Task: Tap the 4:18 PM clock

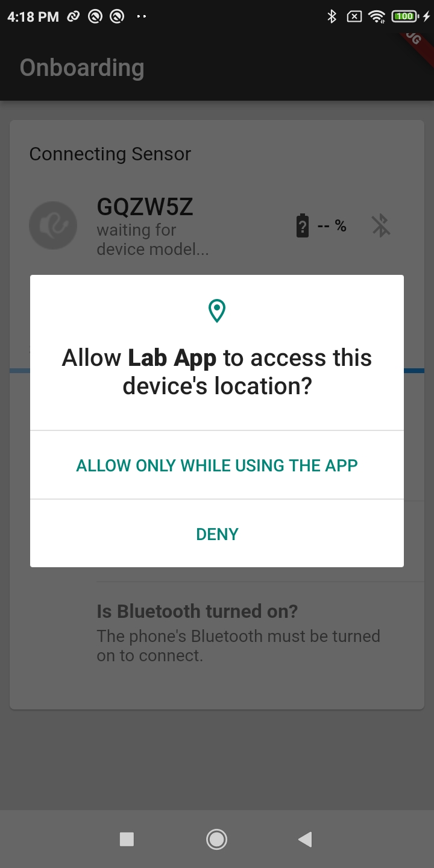Action: 33,17
